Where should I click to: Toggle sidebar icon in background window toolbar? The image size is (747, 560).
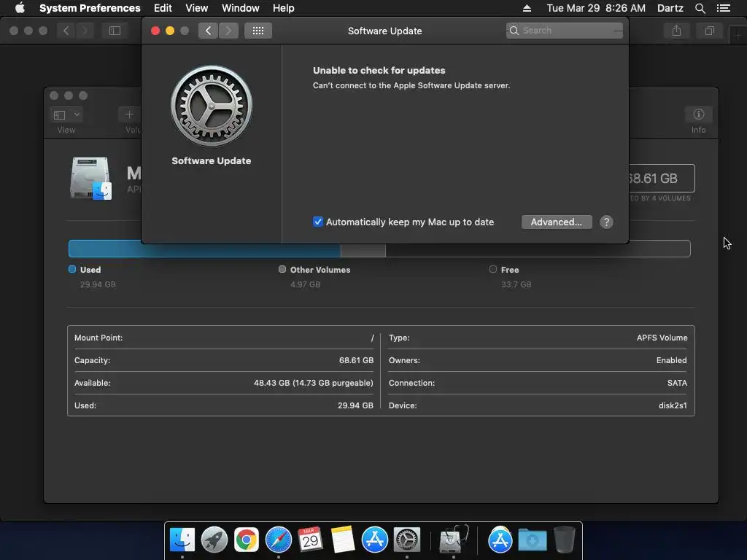(115, 31)
